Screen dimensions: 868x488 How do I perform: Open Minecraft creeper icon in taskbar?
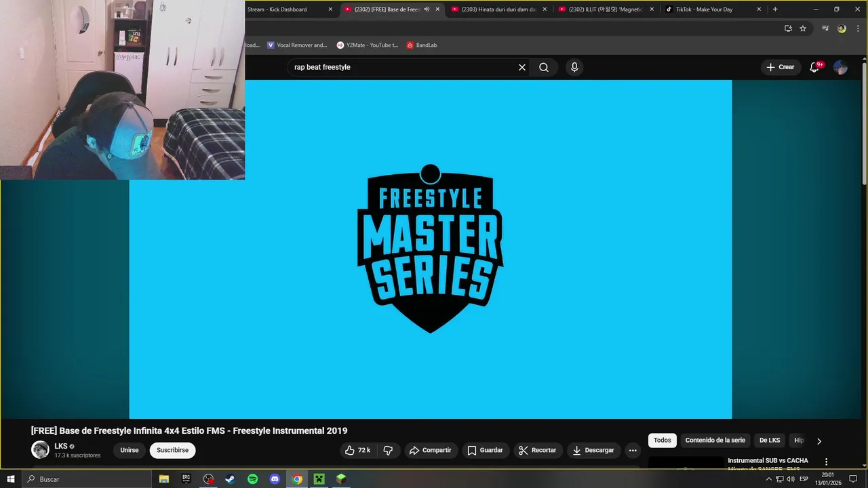319,479
